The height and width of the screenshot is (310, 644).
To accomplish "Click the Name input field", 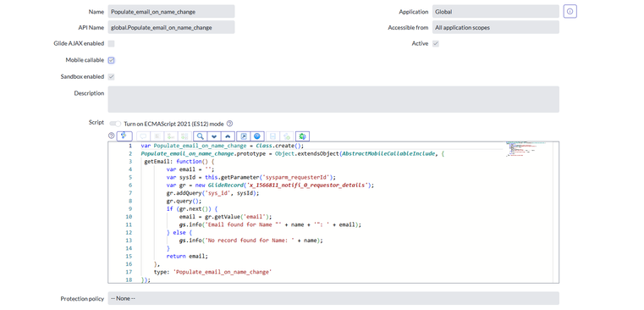I will click(171, 12).
